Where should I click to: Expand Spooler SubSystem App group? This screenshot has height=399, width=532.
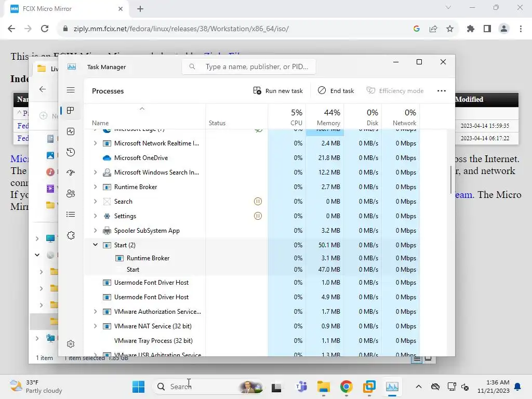96,230
